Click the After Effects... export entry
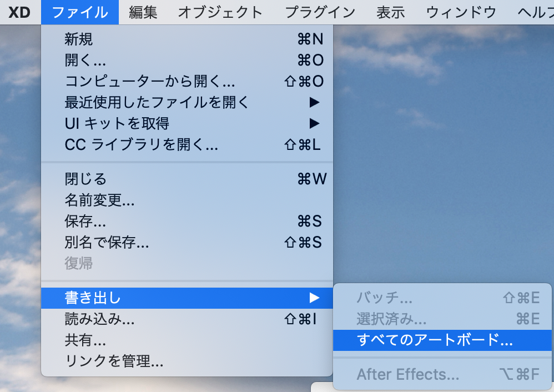Image resolution: width=554 pixels, height=392 pixels. tap(442, 374)
